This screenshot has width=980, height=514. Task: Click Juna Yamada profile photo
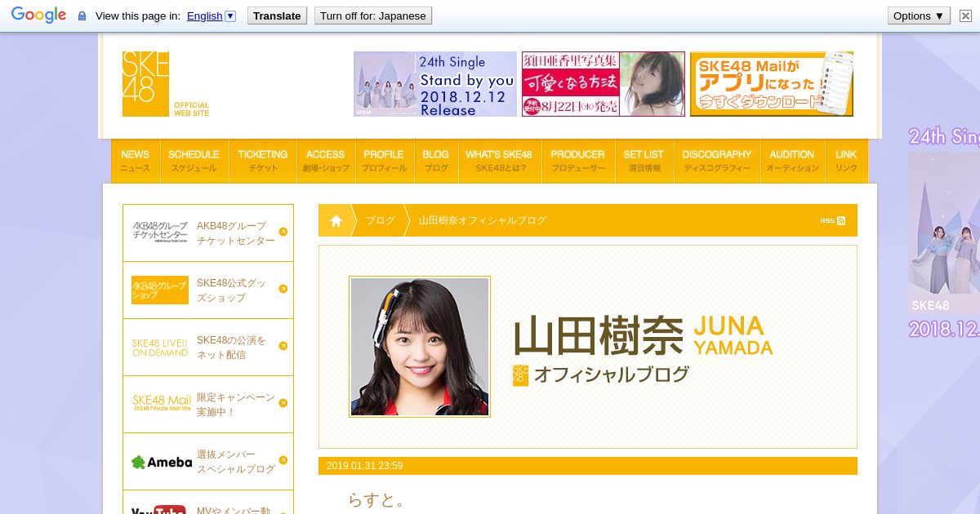point(420,347)
